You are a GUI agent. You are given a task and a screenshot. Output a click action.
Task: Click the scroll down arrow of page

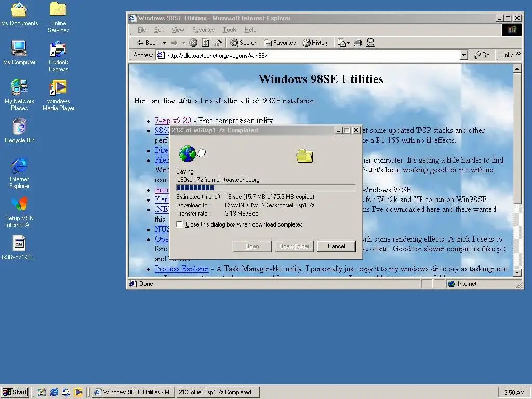(x=517, y=272)
